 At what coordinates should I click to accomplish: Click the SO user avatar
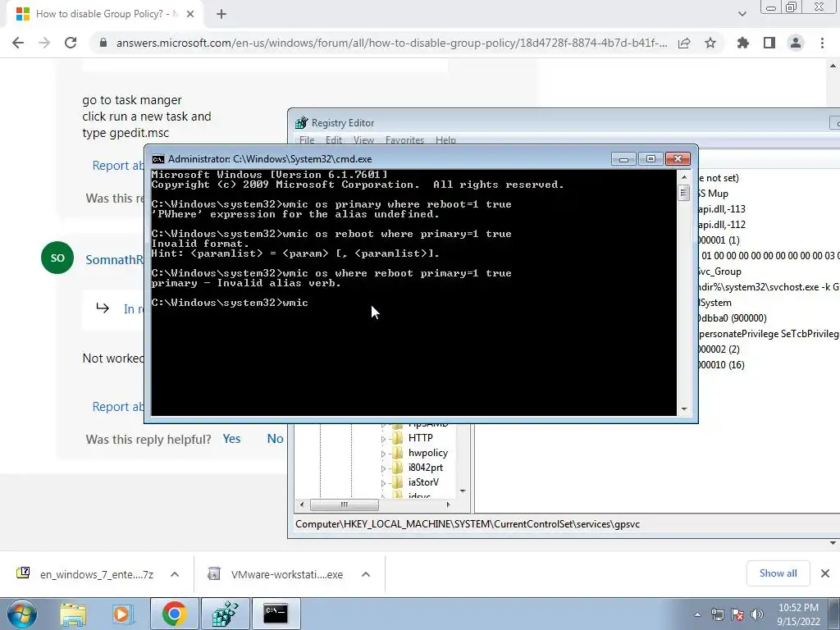tap(57, 258)
